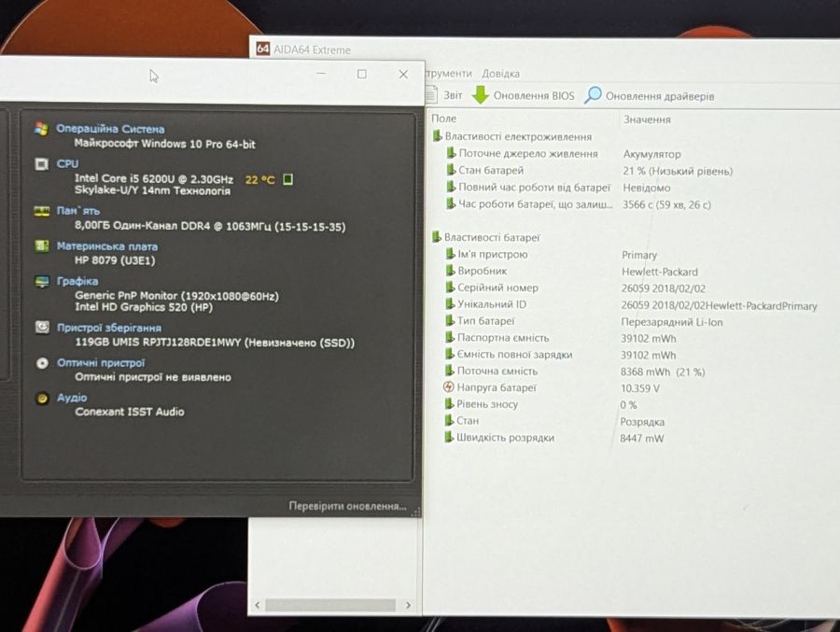Select the Стан батарей row label
The height and width of the screenshot is (632, 840).
[491, 170]
